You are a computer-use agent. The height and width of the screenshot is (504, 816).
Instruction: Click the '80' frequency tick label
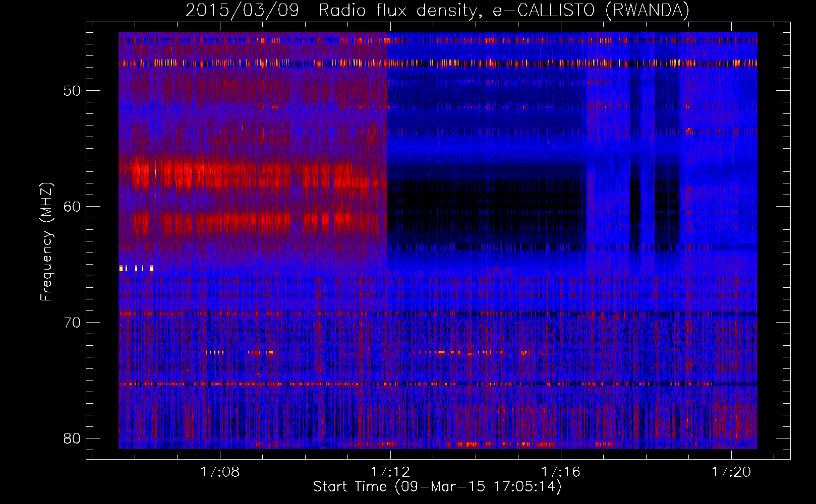point(72,438)
